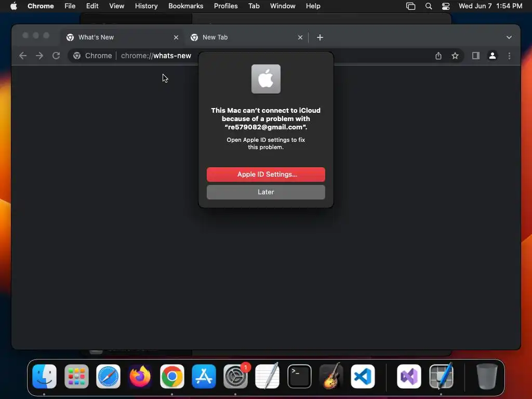Viewport: 532px width, 399px height.
Task: Expand the tab search chevron
Action: point(509,37)
